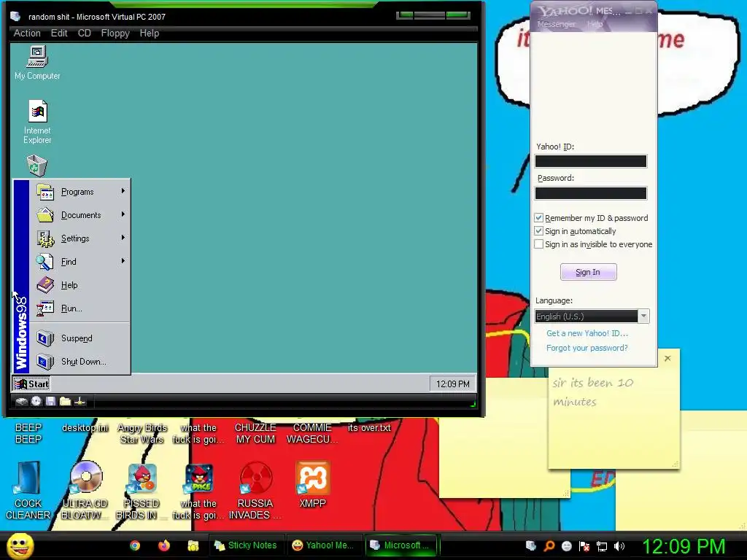Choose Help from the Windows 98 Start menu
Viewport: 747px width, 560px height.
80,285
